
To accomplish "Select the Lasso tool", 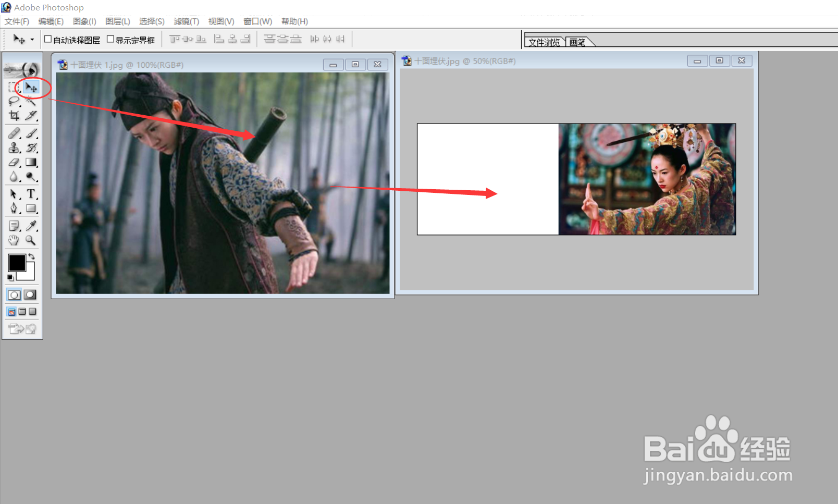I will pyautogui.click(x=14, y=101).
